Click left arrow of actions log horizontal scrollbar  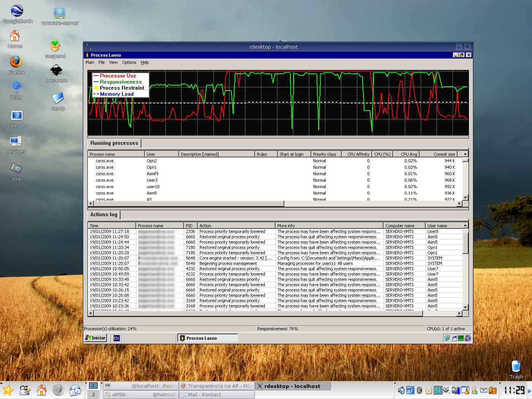click(90, 313)
